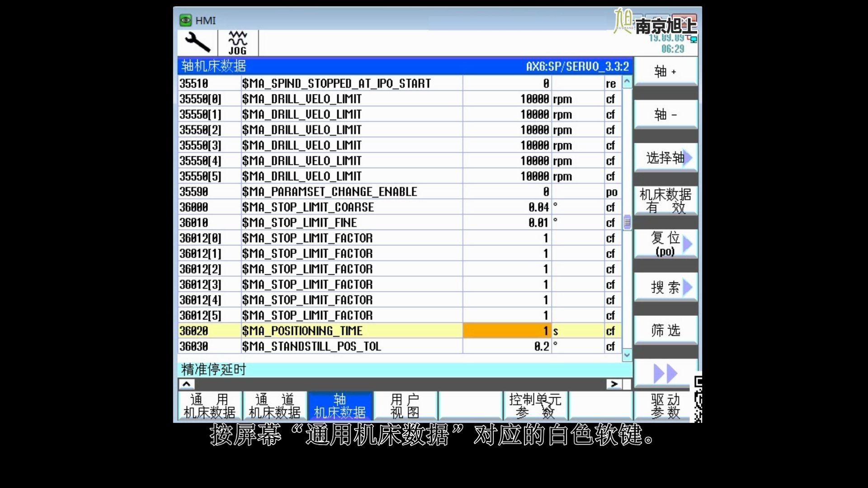Switch to the 通道机床数据 tab
Viewport: 868px width, 488px height.
coord(275,406)
